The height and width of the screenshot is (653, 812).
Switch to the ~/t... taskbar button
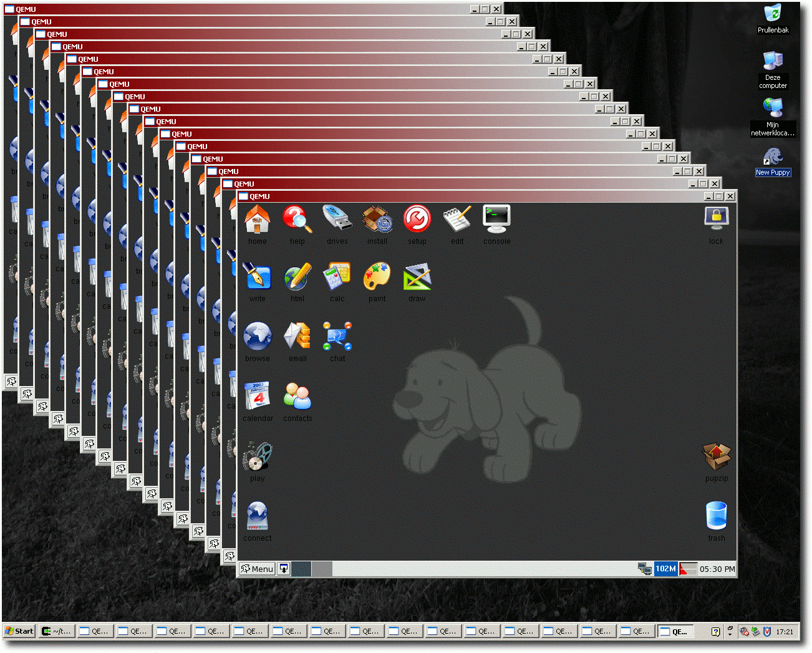tap(57, 631)
